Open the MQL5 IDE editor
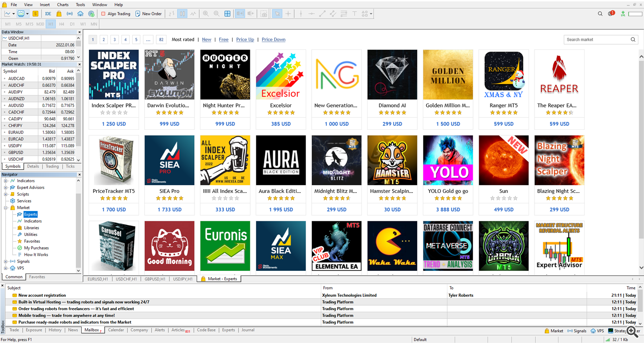Screen dimensions: 644x343 [48, 14]
